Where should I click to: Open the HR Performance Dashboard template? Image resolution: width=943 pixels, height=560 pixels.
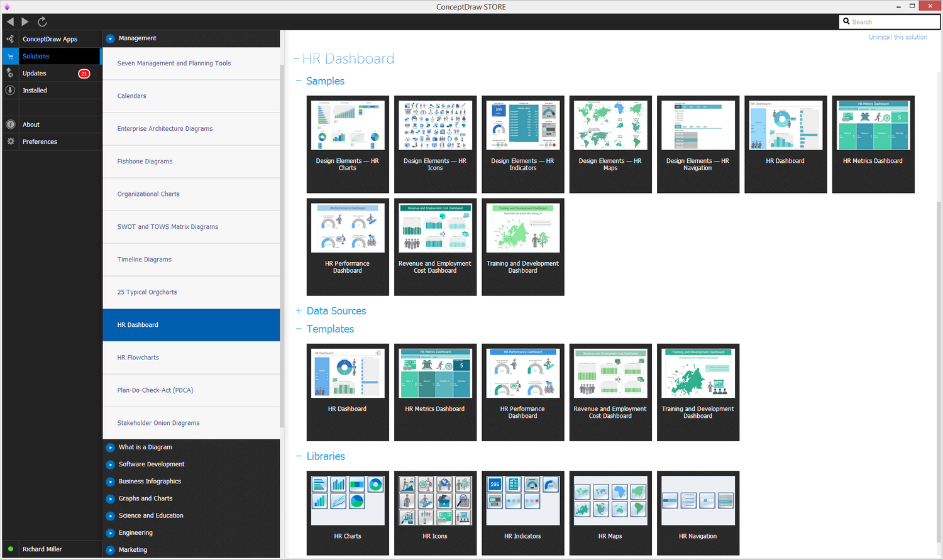tap(523, 392)
